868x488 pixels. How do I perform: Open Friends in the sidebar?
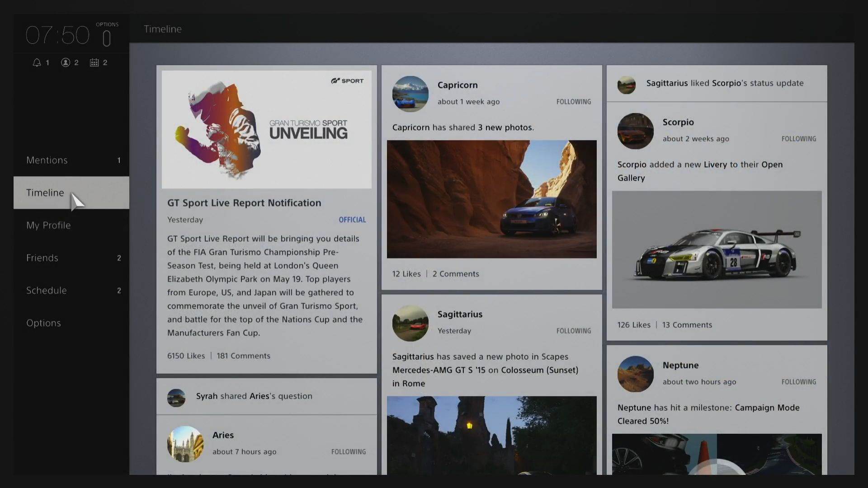point(71,258)
